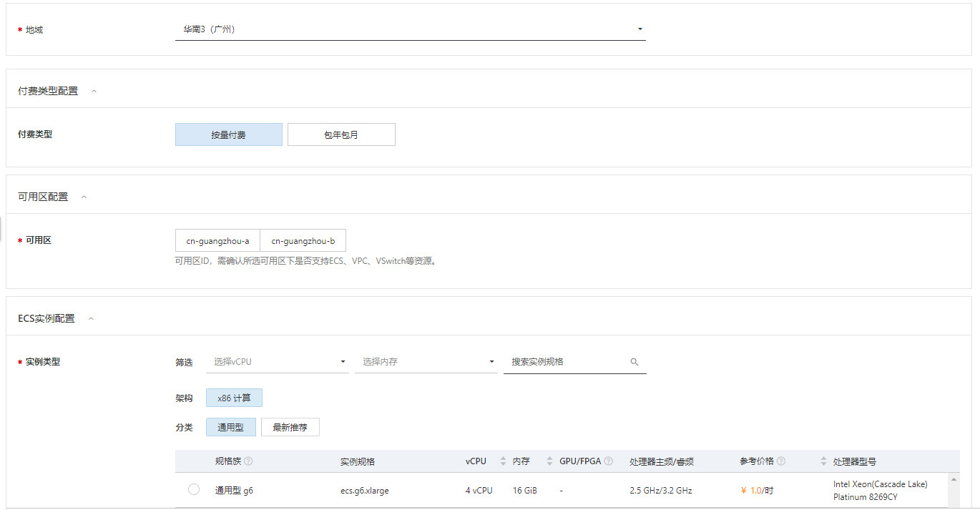This screenshot has height=515, width=980.
Task: Select 包年包月 billing type
Action: pos(341,134)
